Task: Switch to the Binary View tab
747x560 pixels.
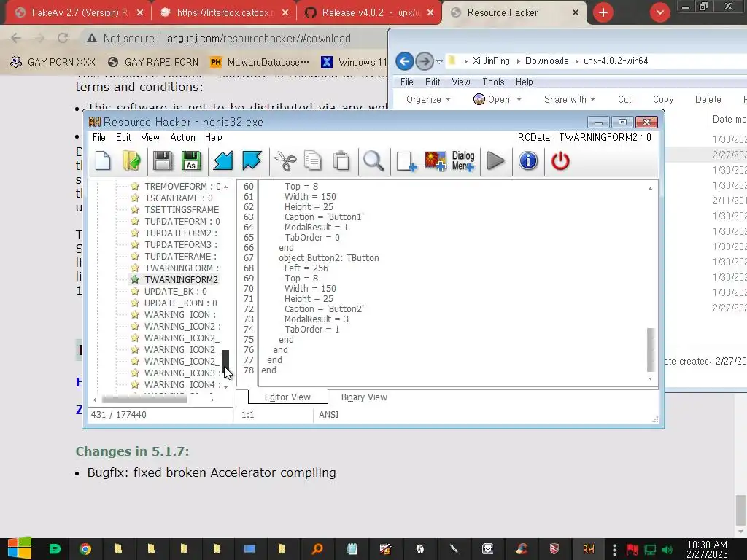Action: 364,397
